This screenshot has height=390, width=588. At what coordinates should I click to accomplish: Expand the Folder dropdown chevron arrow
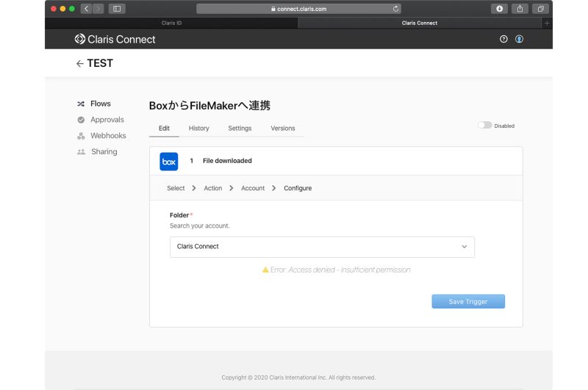pyautogui.click(x=465, y=247)
